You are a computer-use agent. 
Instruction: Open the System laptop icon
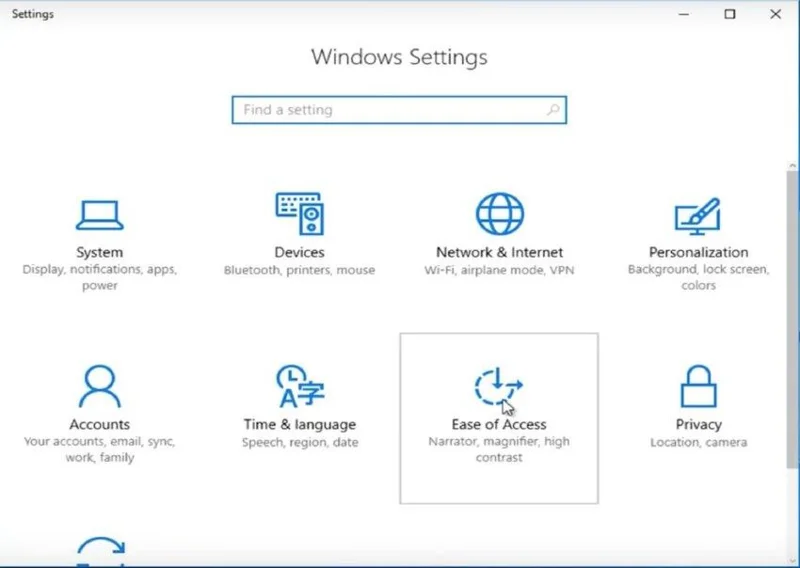pyautogui.click(x=99, y=215)
